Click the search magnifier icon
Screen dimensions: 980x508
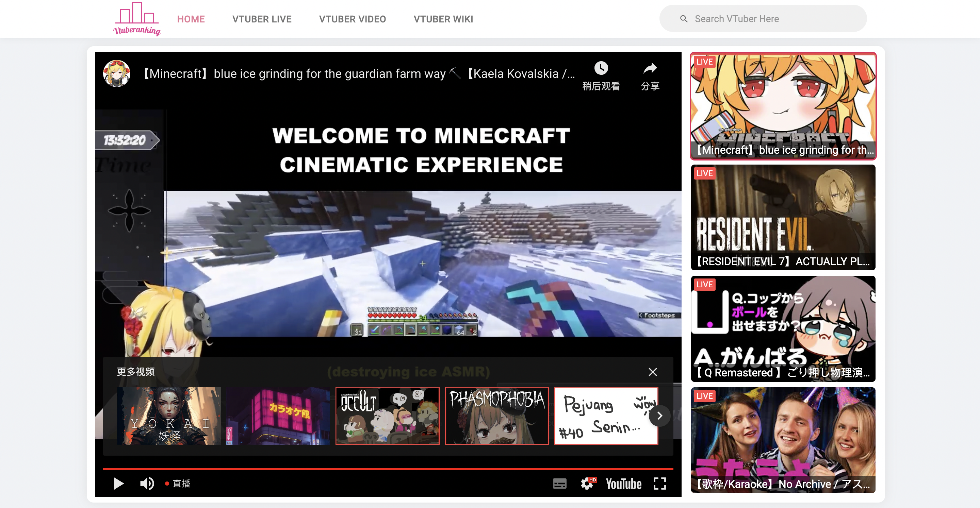684,19
